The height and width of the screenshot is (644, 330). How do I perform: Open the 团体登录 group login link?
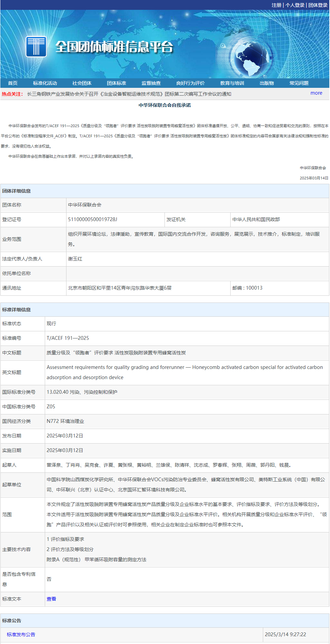pyautogui.click(x=318, y=5)
